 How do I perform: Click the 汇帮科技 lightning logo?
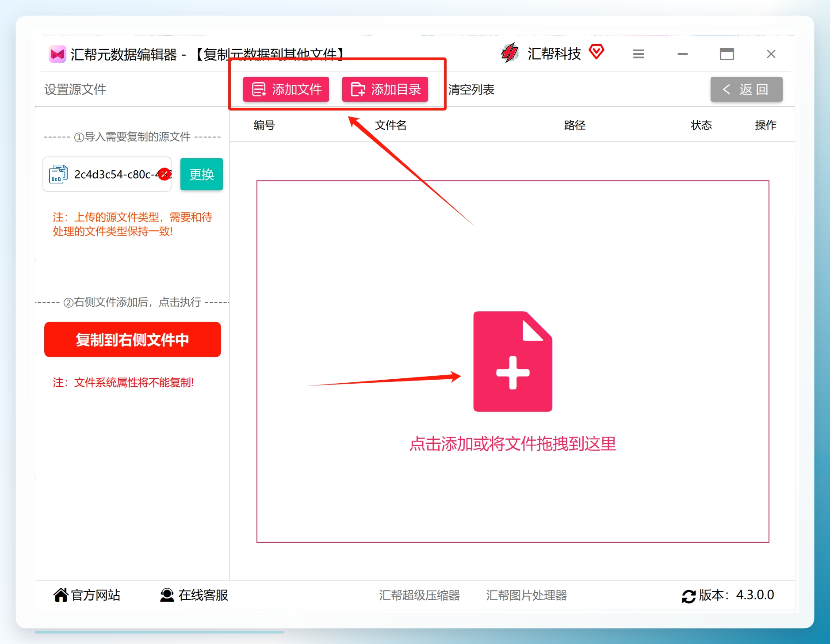point(509,53)
